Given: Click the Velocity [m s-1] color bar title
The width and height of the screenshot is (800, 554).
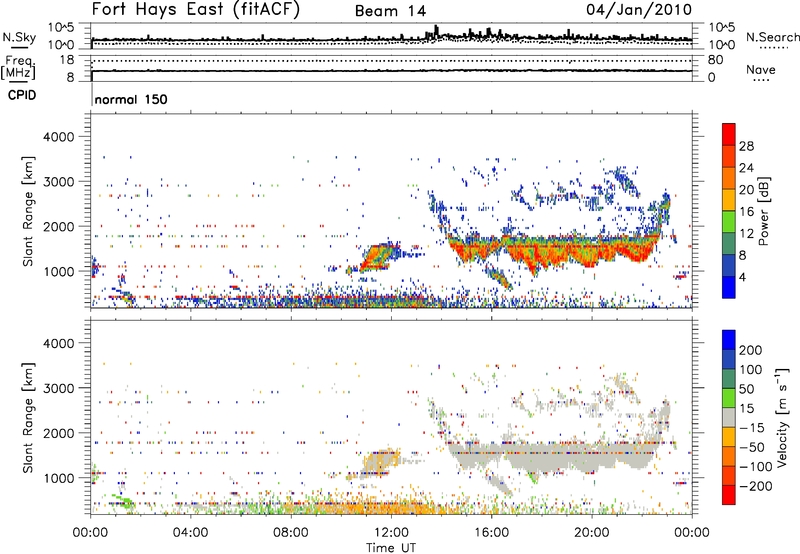Looking at the screenshot, I should [782, 417].
